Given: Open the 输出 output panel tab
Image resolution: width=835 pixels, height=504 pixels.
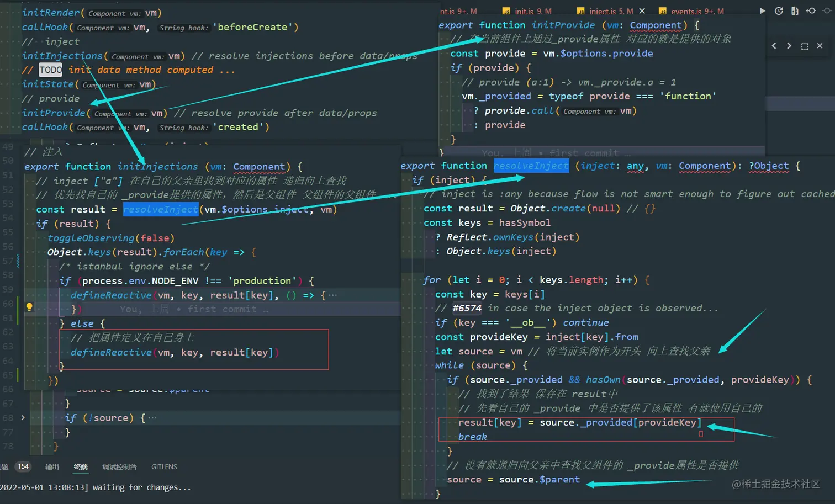Looking at the screenshot, I should pos(52,467).
